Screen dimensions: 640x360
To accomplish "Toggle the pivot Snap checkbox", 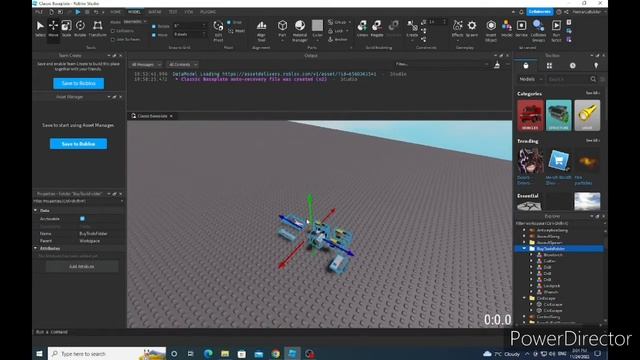I will pyautogui.click(x=229, y=22).
